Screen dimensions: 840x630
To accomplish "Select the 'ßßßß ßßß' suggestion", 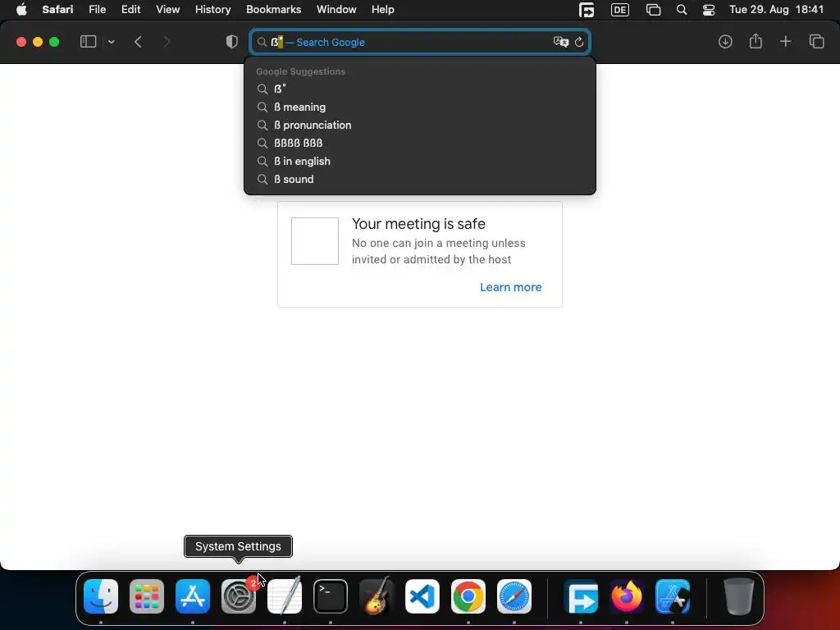I will [x=420, y=143].
